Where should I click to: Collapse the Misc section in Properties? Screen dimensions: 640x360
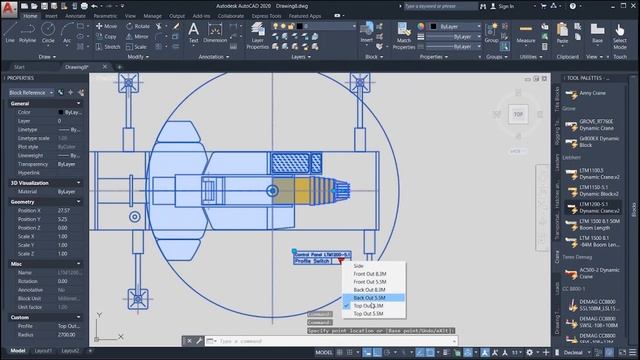click(x=78, y=264)
